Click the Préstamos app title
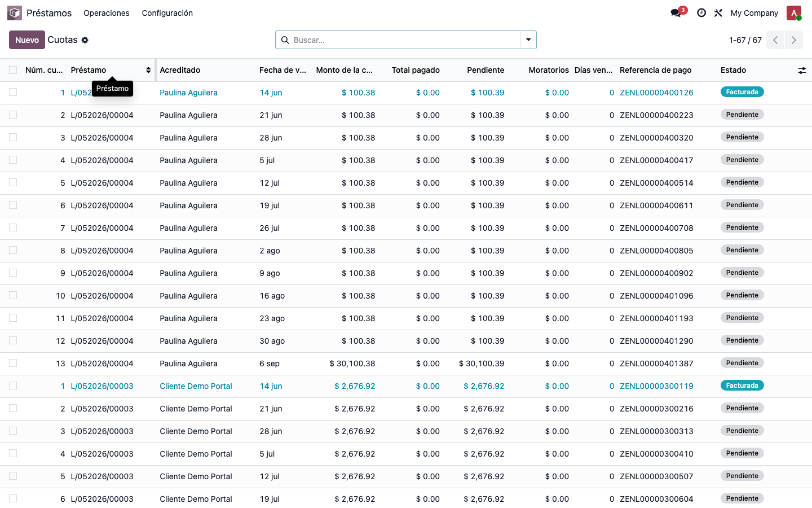 point(49,13)
